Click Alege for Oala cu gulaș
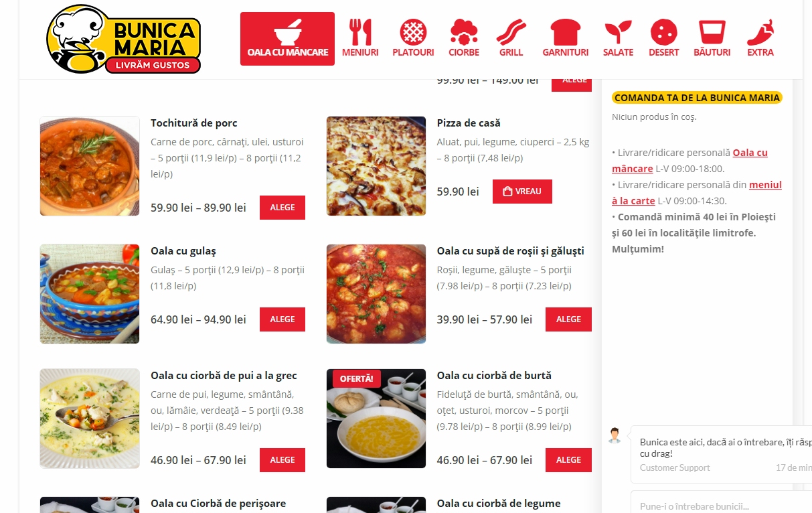The image size is (812, 513). tap(282, 319)
